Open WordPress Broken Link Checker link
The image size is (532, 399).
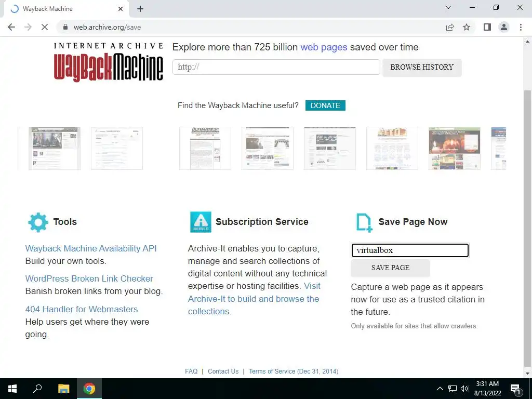tap(89, 278)
